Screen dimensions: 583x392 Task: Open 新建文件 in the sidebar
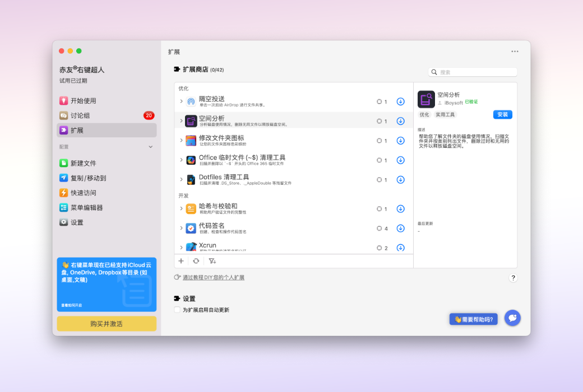(x=107, y=163)
